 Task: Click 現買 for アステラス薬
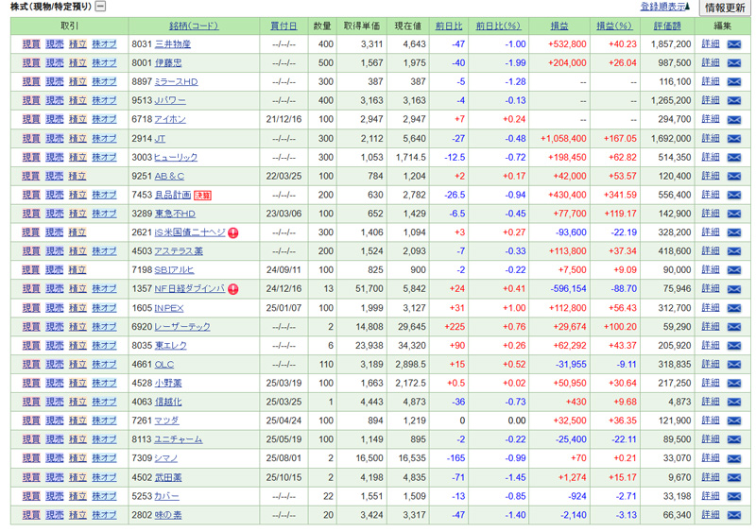pyautogui.click(x=31, y=251)
